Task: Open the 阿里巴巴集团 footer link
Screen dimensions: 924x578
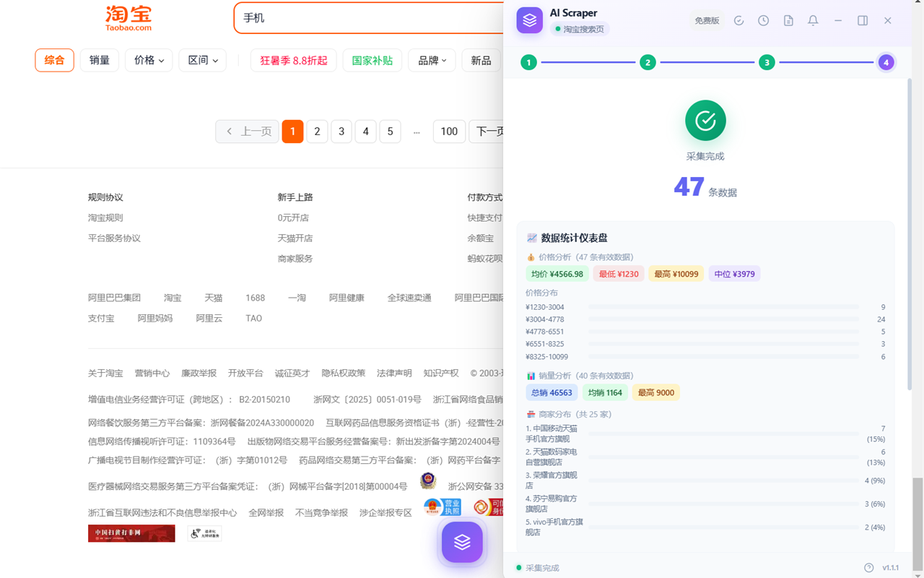Action: (114, 298)
